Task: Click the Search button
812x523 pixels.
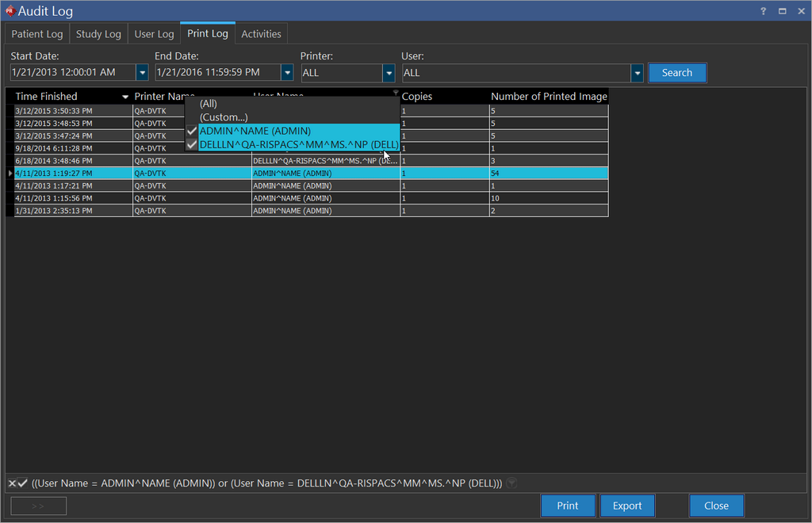Action: (676, 73)
